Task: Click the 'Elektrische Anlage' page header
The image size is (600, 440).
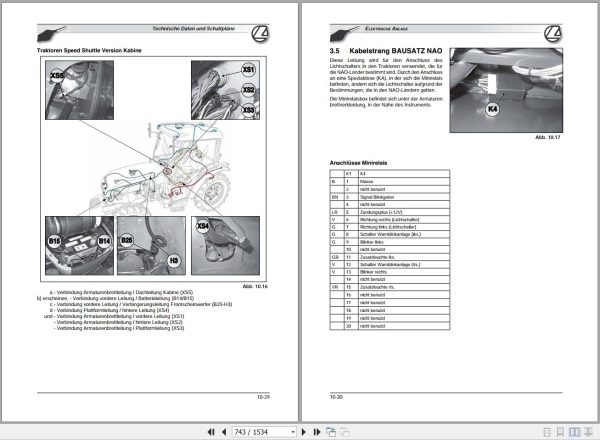Action: (386, 29)
